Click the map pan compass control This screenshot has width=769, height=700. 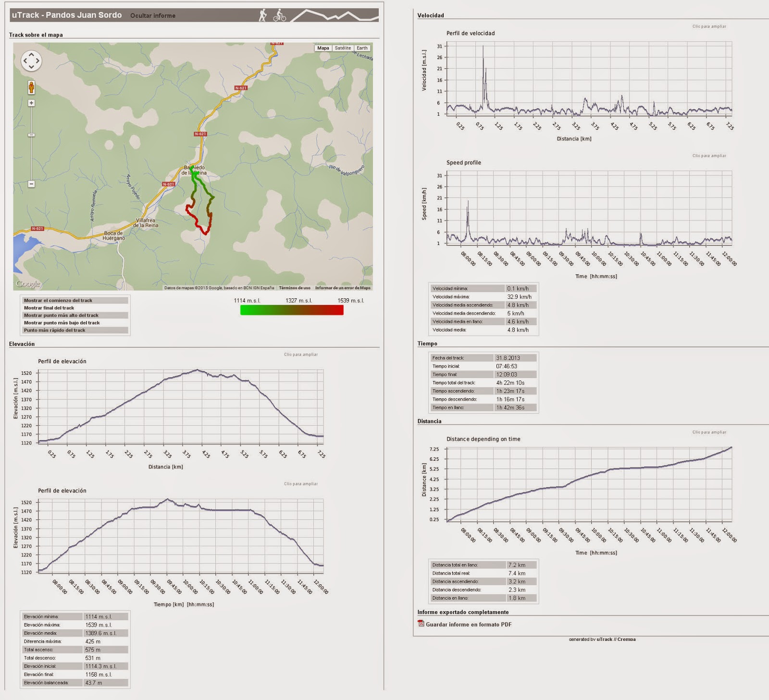pyautogui.click(x=32, y=61)
